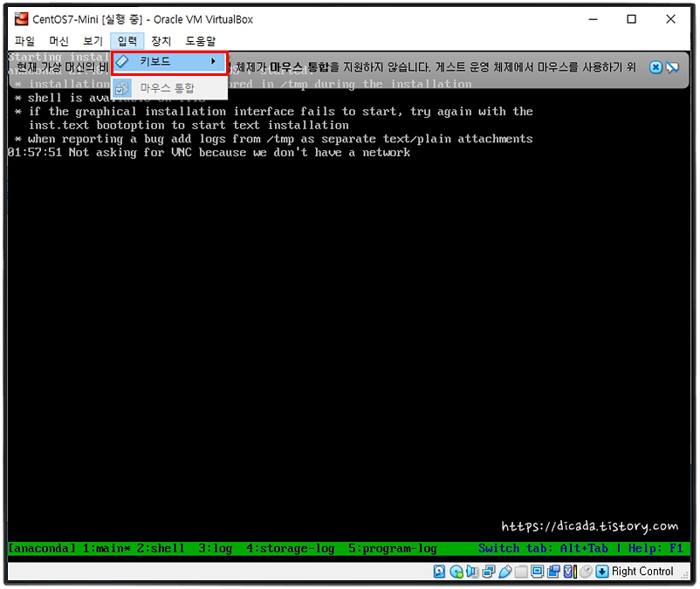The height and width of the screenshot is (589, 700).
Task: Open the 도움말 menu
Action: [x=201, y=41]
